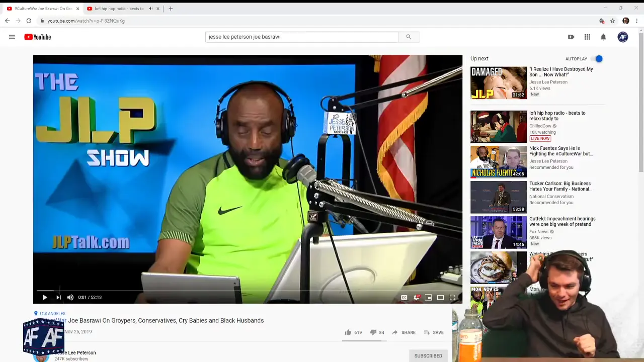The height and width of the screenshot is (362, 644).
Task: Like the video with thumbs up
Action: point(348,332)
